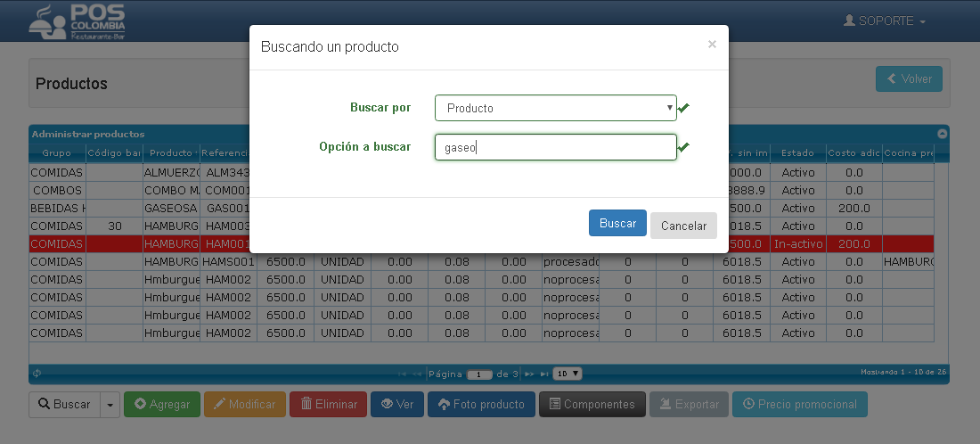The image size is (980, 444).
Task: Open the Buscar por dropdown
Action: pyautogui.click(x=556, y=108)
